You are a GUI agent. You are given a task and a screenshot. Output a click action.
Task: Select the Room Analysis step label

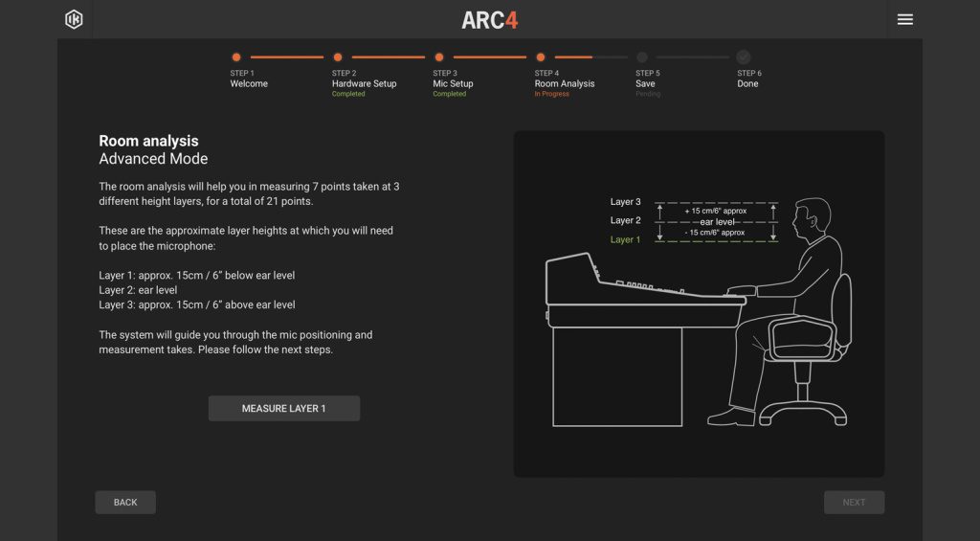564,84
